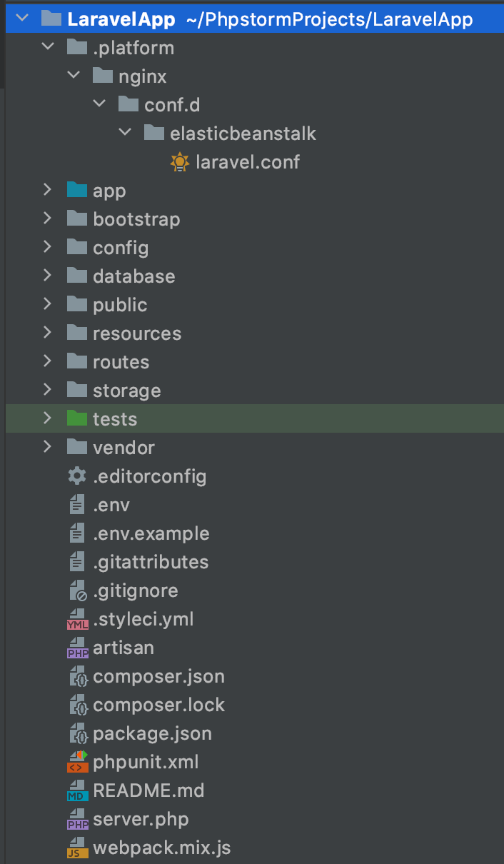Viewport: 504px width, 864px height.
Task: Click the composer.json file icon
Action: coord(77,676)
